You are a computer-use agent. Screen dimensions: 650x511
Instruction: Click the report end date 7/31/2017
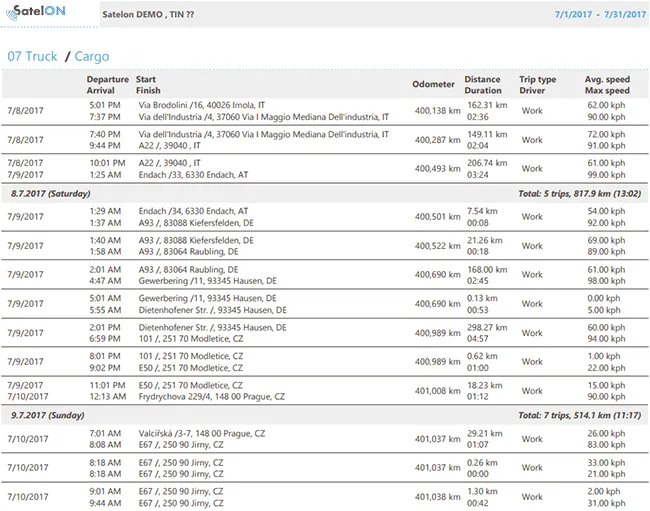click(625, 15)
